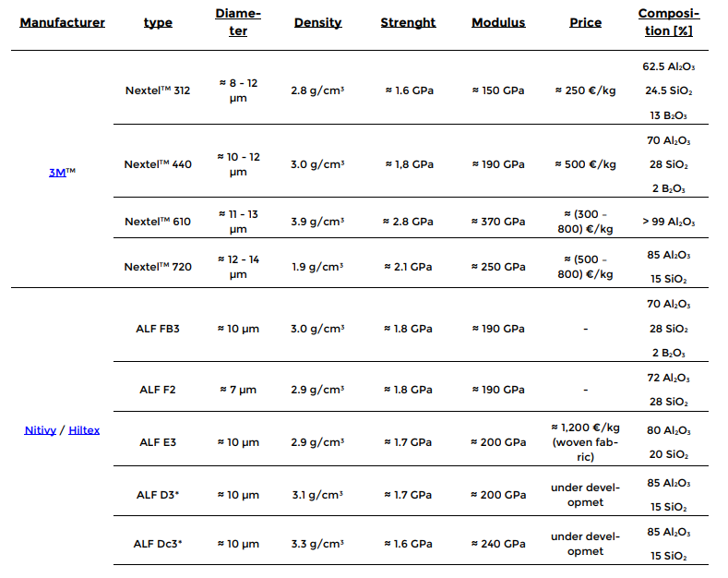Click the '≈ 150 GPa' modulus cell
This screenshot has width=728, height=578.
(x=498, y=90)
